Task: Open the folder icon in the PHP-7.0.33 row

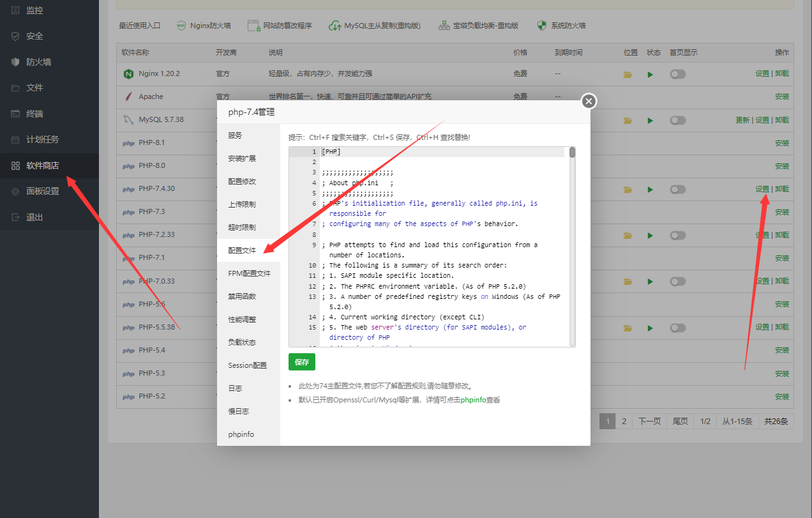Action: point(628,281)
